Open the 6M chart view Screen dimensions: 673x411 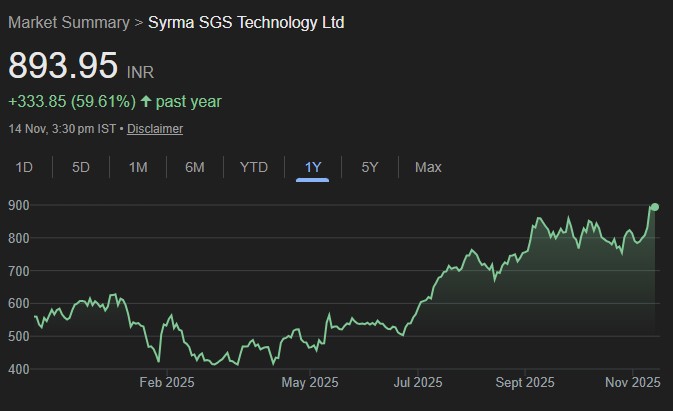tap(195, 167)
